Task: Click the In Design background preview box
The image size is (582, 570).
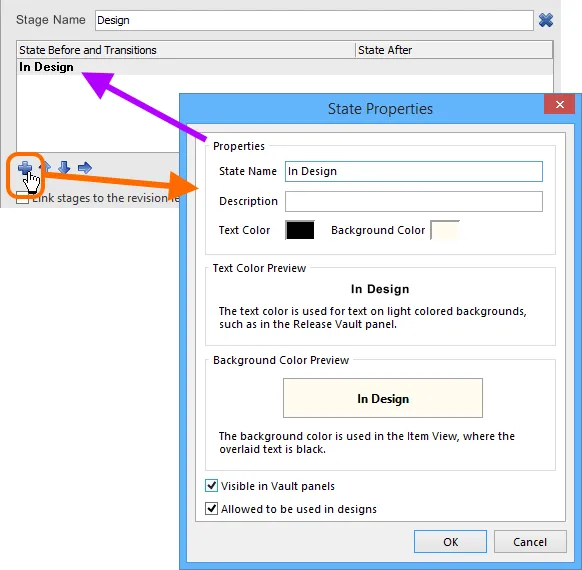Action: coord(383,398)
